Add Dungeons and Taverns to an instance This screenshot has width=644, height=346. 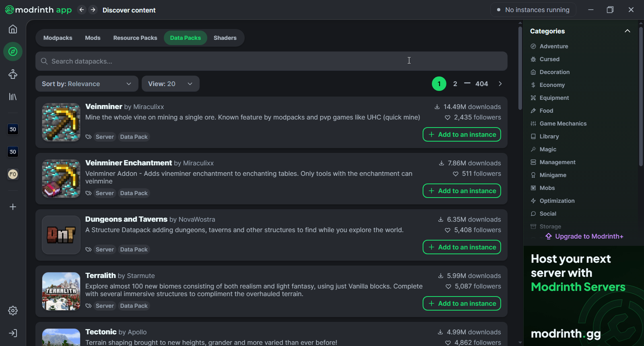point(462,247)
